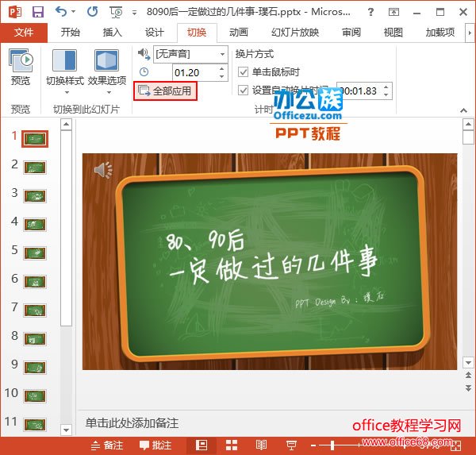Switch to Normal view icon in status bar
Screen dimensions: 476x455
point(202,445)
